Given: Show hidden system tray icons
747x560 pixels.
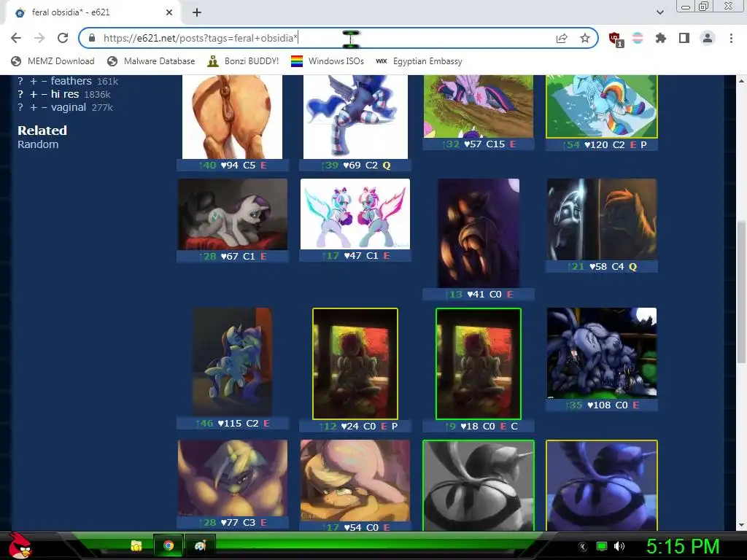Looking at the screenshot, I should pos(582,547).
